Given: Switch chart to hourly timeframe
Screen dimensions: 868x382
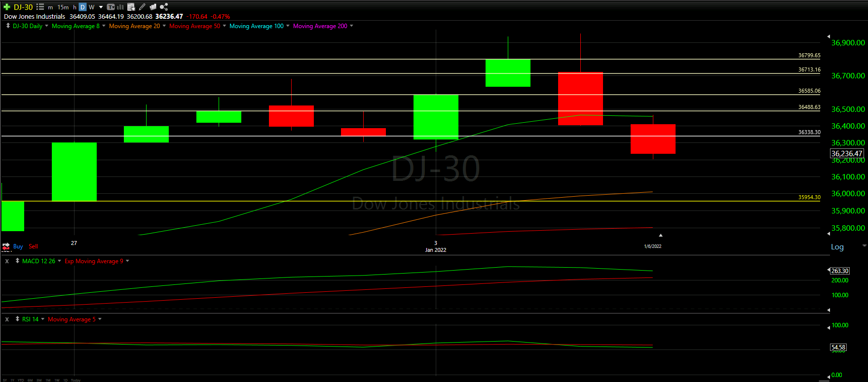Looking at the screenshot, I should pos(75,7).
